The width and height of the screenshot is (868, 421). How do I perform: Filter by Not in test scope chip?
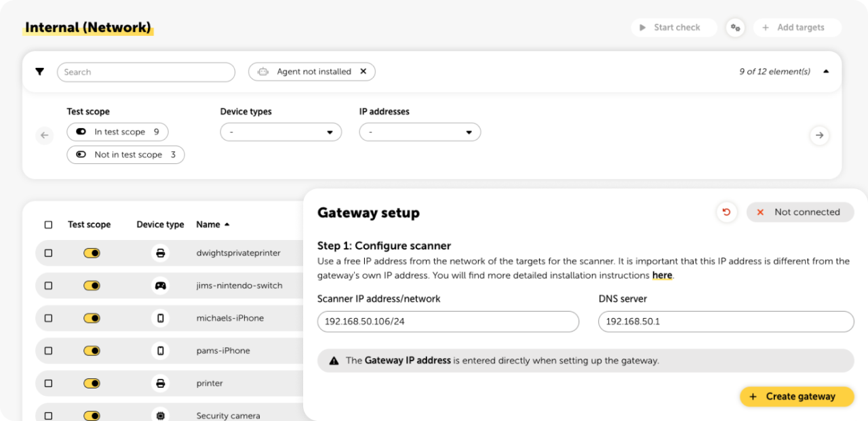[x=125, y=155]
